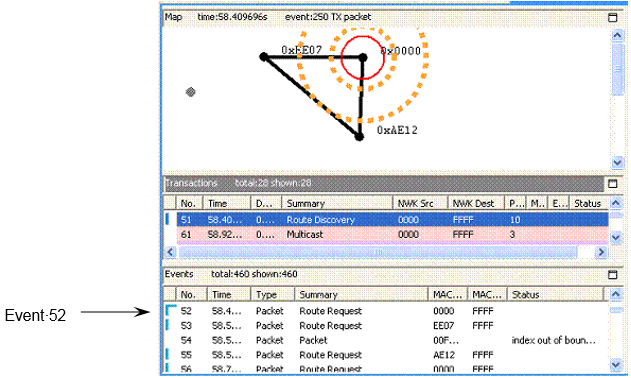This screenshot has width=631, height=378.
Task: Click the Events list scroll up arrow
Action: pos(616,294)
